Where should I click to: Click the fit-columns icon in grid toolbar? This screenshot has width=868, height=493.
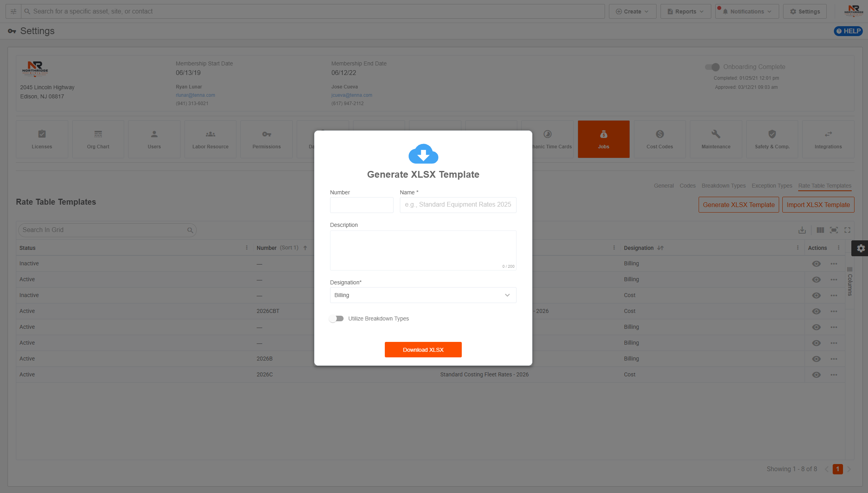pos(834,230)
